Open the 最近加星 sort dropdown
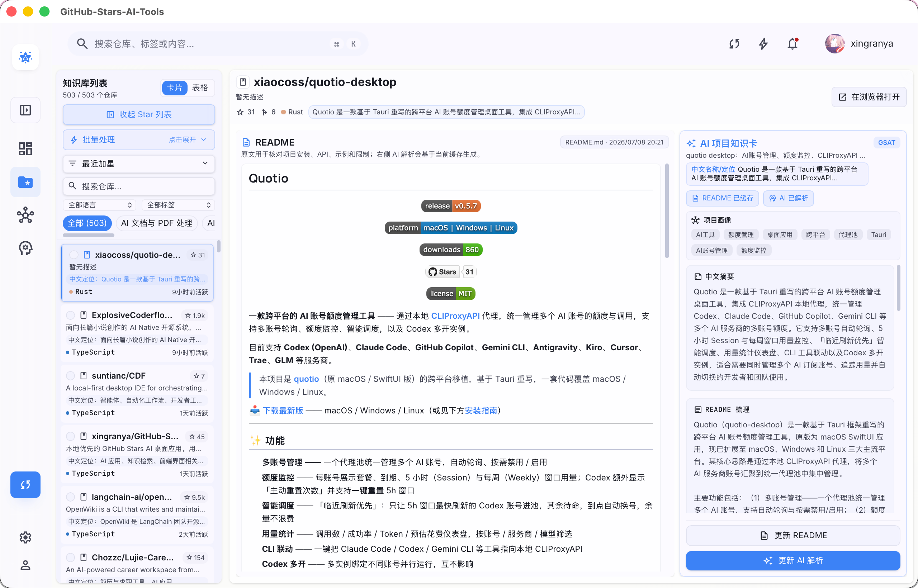 [x=139, y=164]
